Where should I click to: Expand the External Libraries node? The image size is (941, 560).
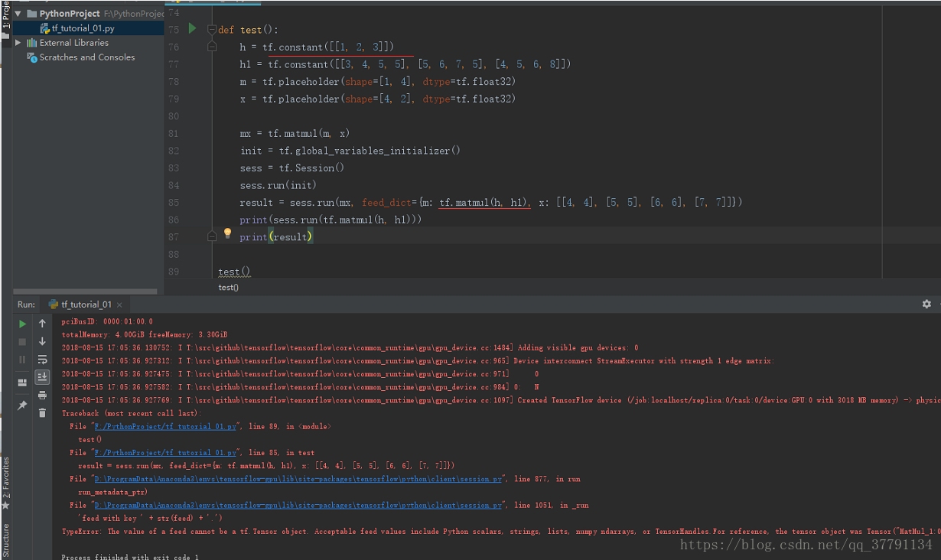(x=18, y=43)
